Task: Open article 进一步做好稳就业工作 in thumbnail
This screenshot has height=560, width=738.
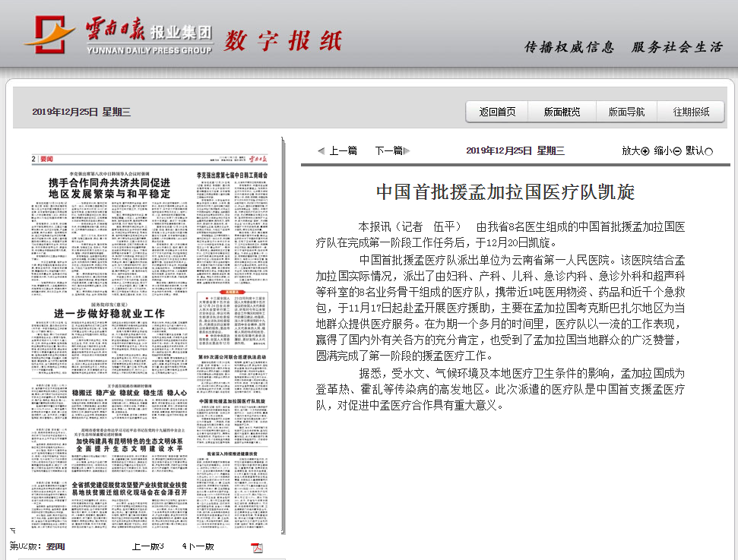Action: 109,313
